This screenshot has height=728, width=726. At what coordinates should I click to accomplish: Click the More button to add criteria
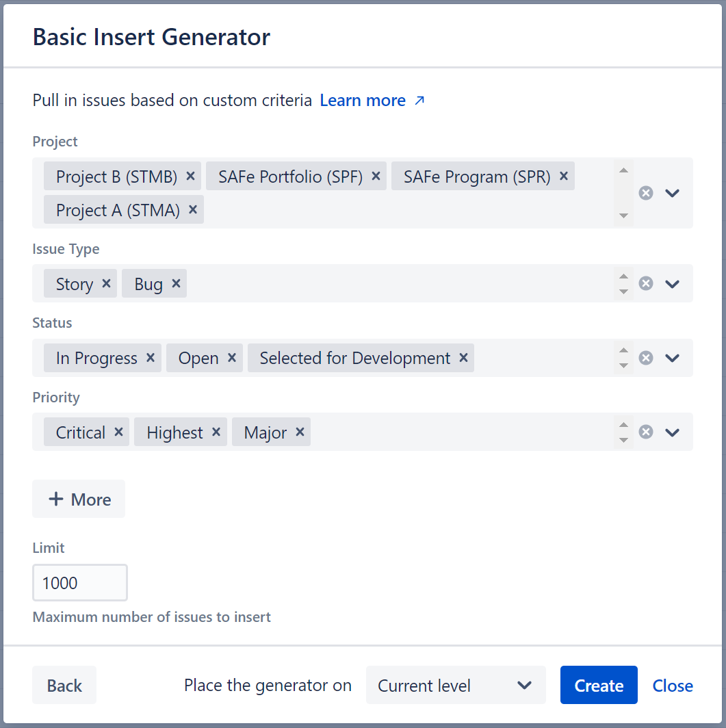pos(78,499)
